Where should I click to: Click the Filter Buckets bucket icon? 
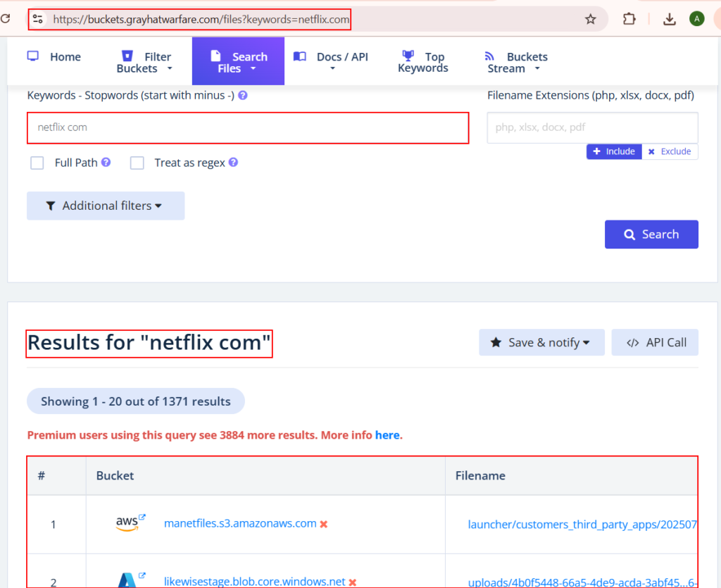[x=127, y=56]
